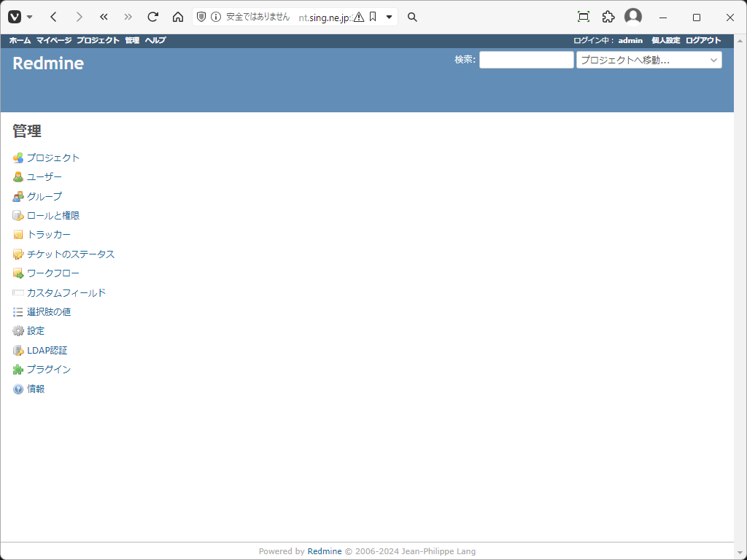Viewport: 747px width, 560px height.
Task: Click the tracker icon beside トラッカー
Action: click(x=18, y=235)
